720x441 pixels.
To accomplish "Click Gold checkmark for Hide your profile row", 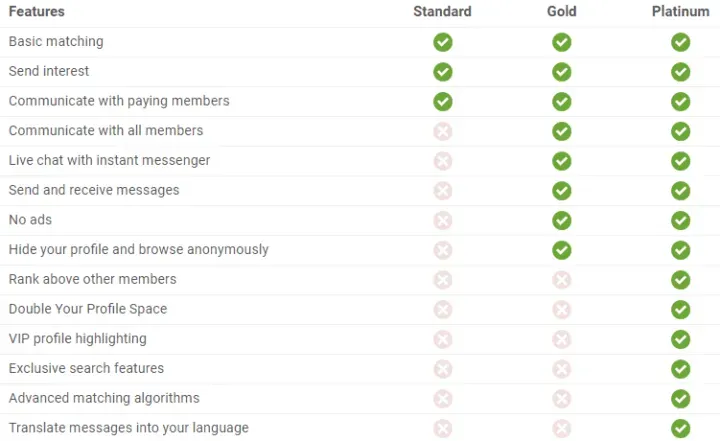I will 562,250.
